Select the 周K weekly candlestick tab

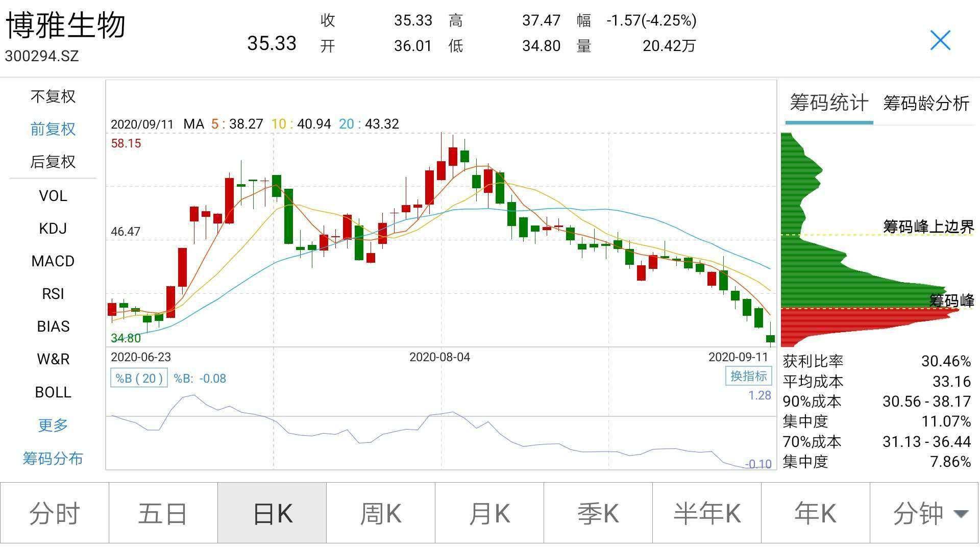click(x=381, y=513)
